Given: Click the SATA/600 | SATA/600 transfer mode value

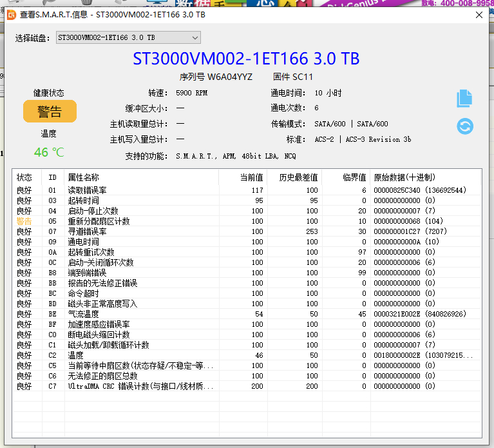Looking at the screenshot, I should point(351,124).
